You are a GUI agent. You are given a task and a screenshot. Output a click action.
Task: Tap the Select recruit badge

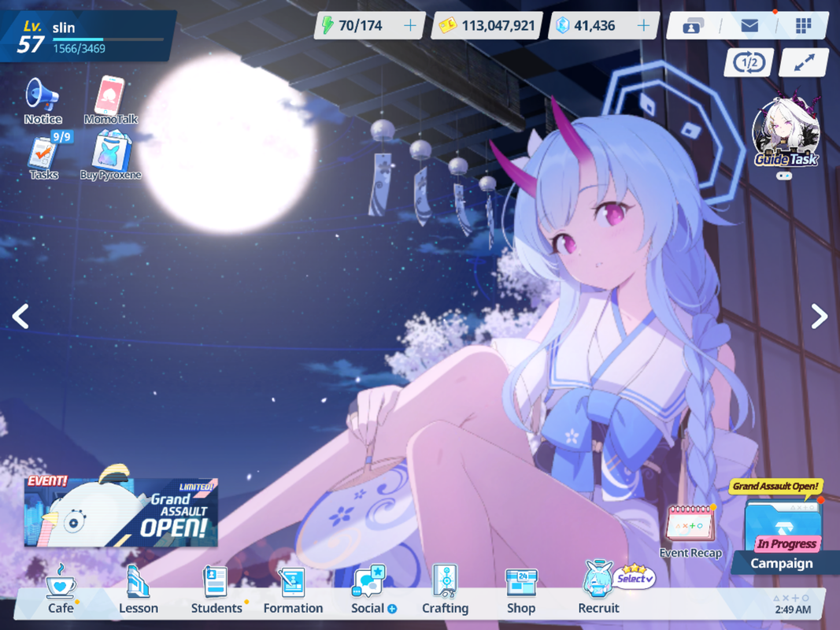tap(635, 577)
